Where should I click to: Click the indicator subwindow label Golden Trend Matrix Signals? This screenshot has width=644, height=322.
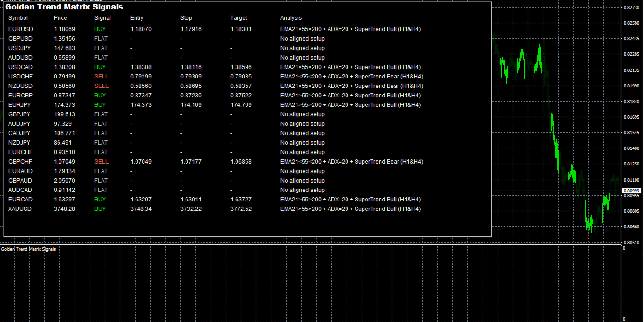click(28, 249)
